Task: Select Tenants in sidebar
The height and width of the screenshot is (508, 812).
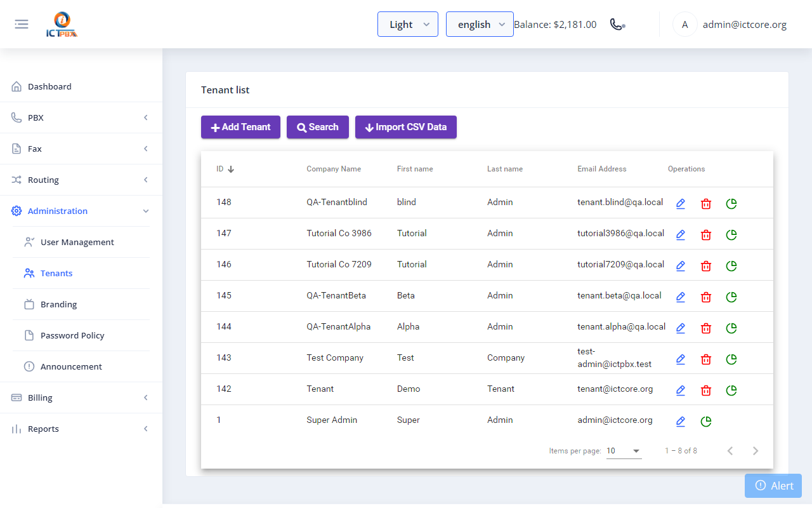Action: (x=81, y=273)
